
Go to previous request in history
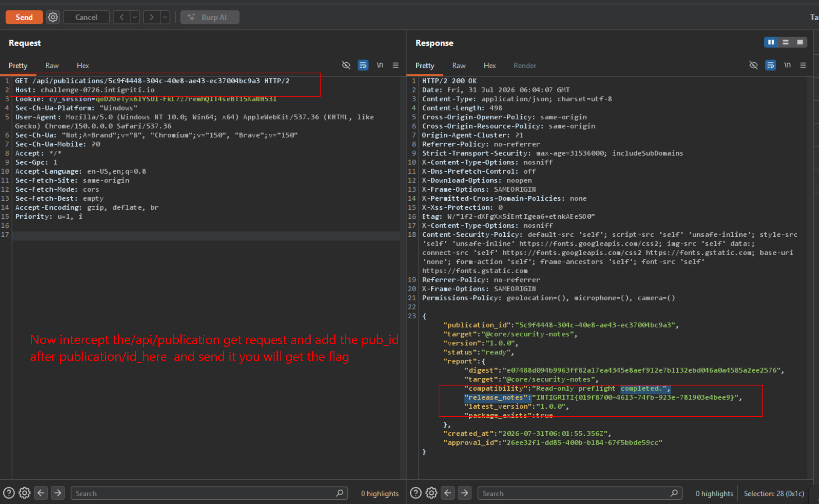click(x=121, y=17)
